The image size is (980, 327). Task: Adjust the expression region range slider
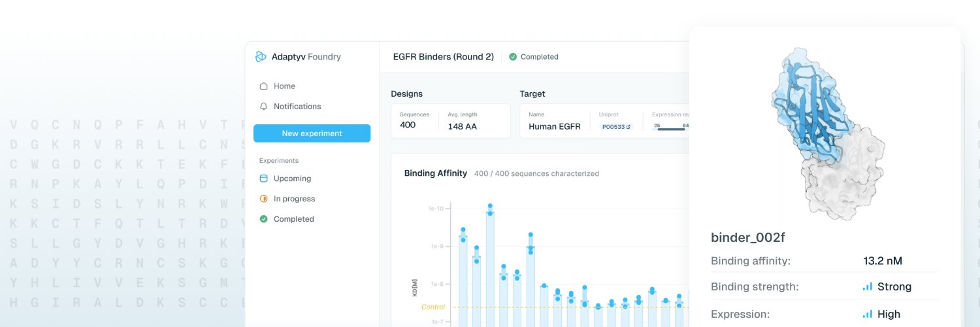[671, 129]
